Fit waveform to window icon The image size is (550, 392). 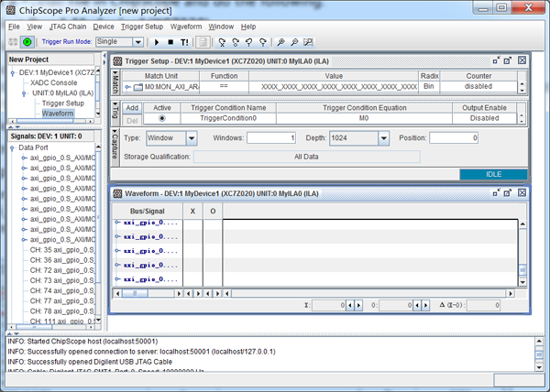click(308, 42)
